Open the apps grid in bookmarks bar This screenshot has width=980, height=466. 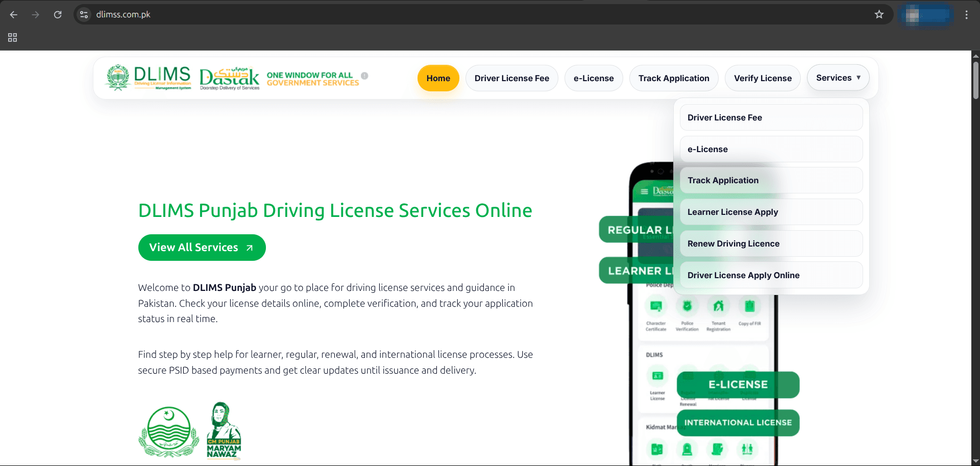click(13, 37)
